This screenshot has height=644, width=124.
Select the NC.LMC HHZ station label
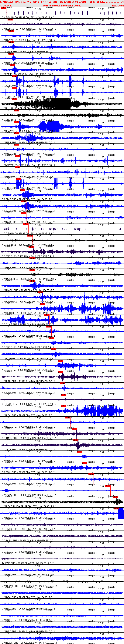[x=10, y=120]
